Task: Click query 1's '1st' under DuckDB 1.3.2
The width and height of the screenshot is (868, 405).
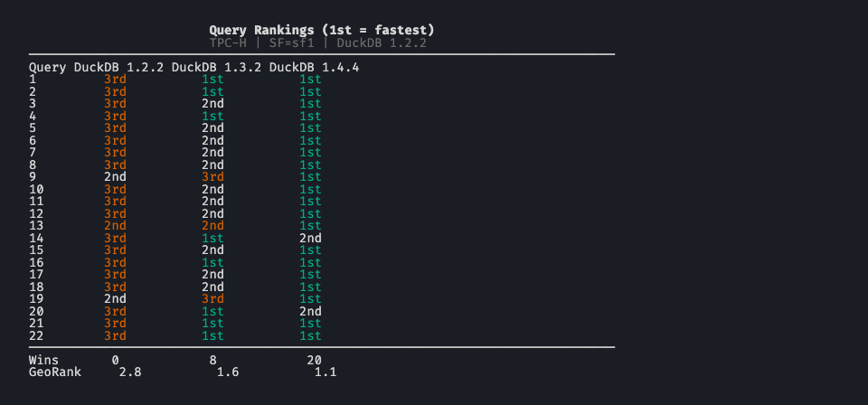Action: 212,80
